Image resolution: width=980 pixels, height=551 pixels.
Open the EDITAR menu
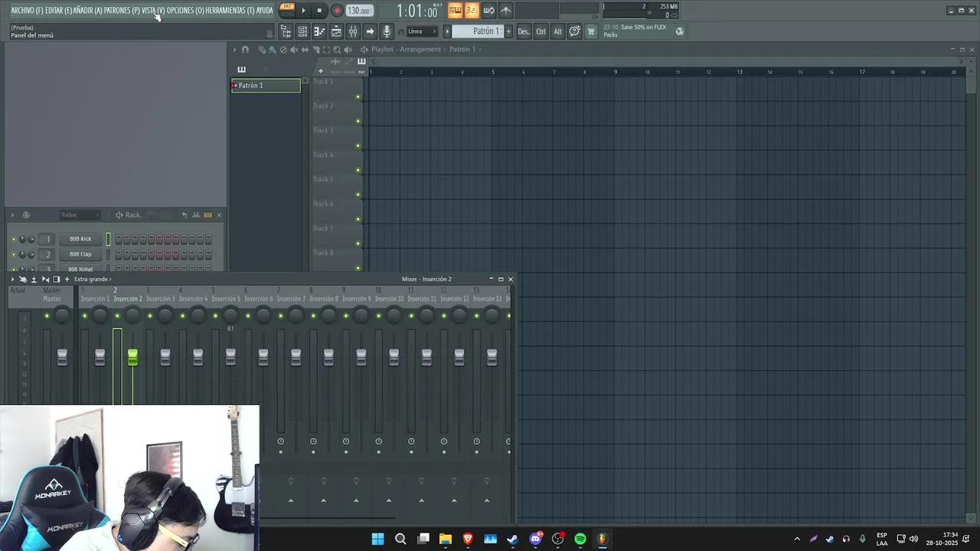58,11
